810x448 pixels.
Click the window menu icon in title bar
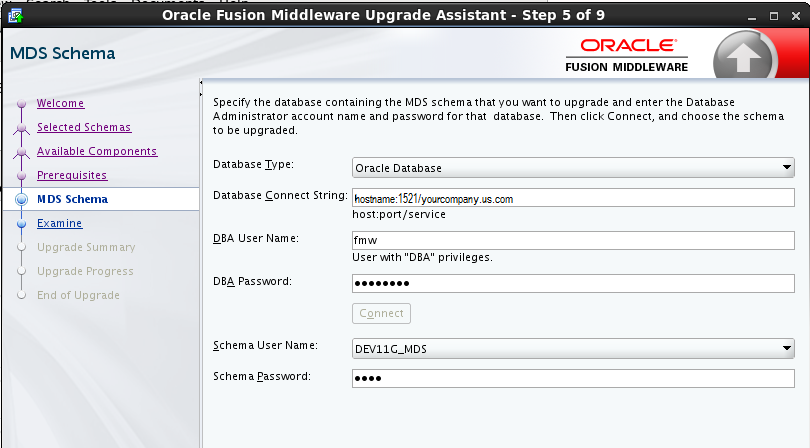15,15
